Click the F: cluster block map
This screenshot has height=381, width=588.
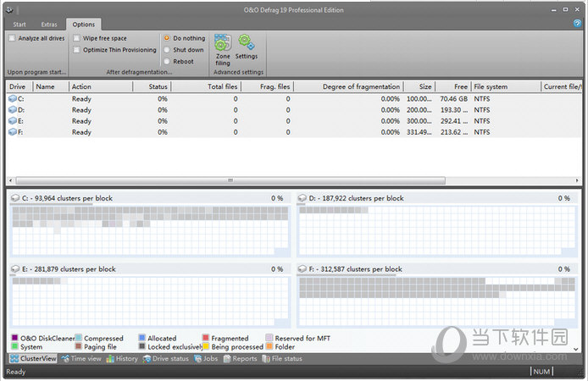tap(437, 301)
